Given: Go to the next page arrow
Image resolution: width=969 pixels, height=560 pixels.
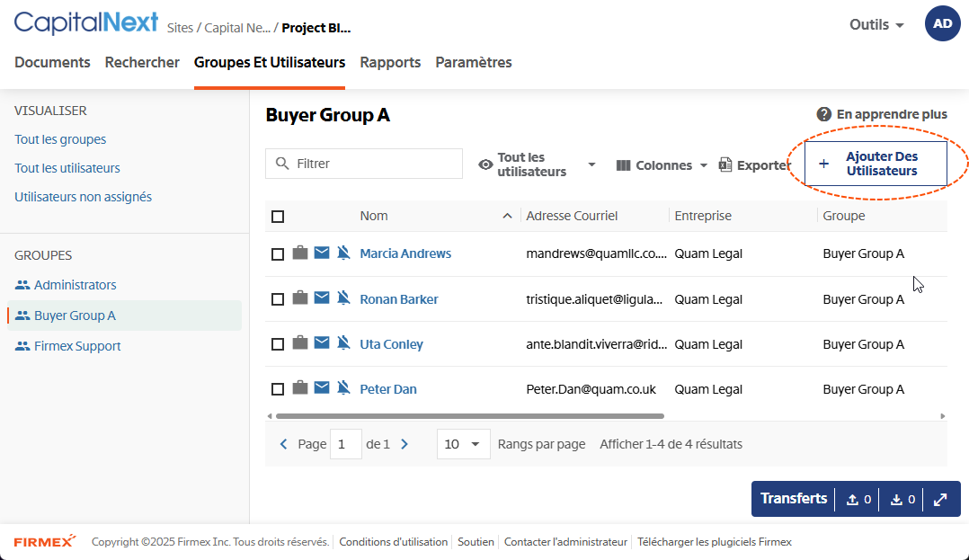Looking at the screenshot, I should coord(404,444).
